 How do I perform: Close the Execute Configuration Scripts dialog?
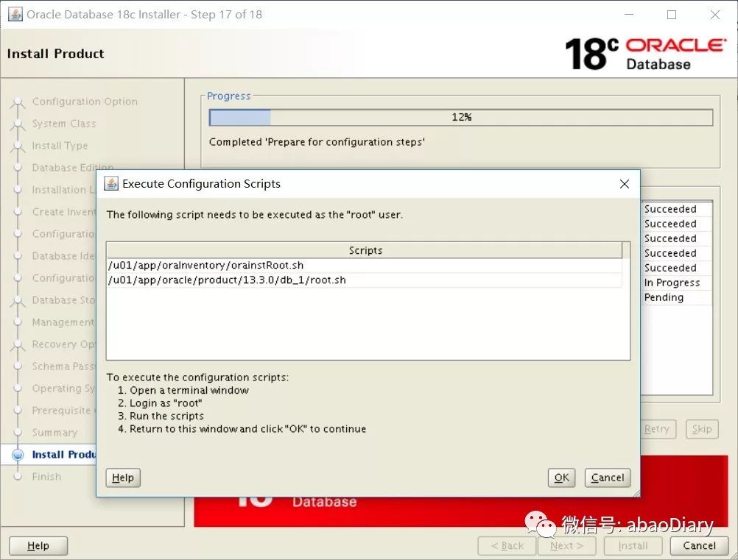(x=624, y=184)
